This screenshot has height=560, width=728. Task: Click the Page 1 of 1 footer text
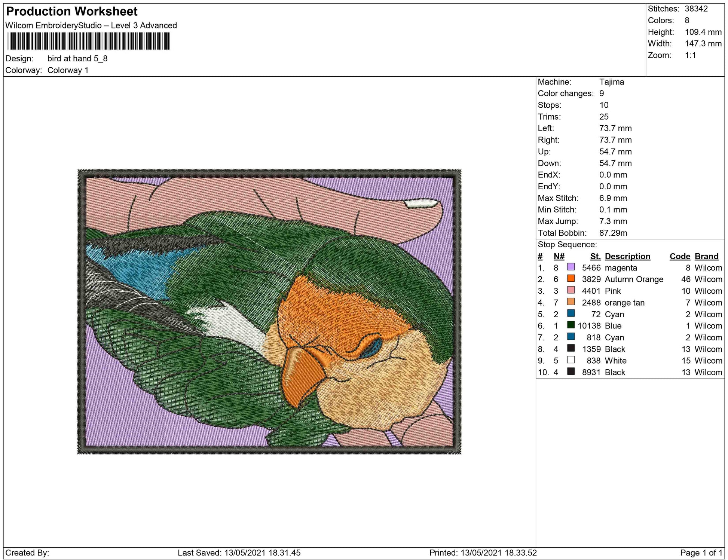(x=701, y=553)
